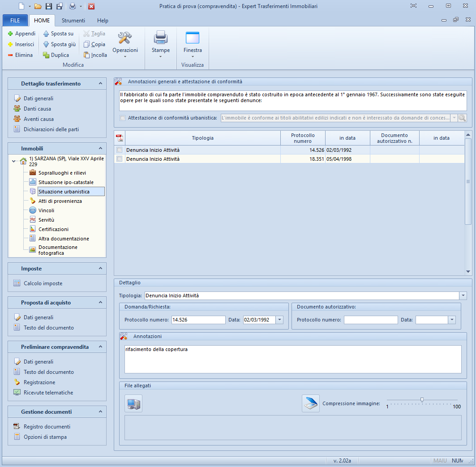The width and height of the screenshot is (476, 467).
Task: Open the FILE menu tab
Action: (x=15, y=21)
